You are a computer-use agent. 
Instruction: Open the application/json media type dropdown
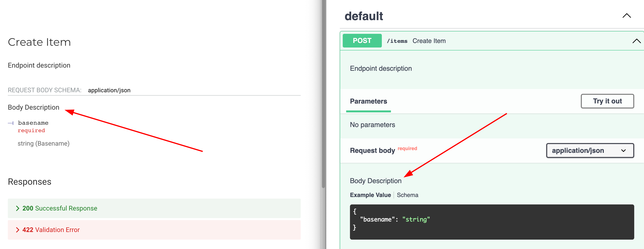pyautogui.click(x=590, y=150)
